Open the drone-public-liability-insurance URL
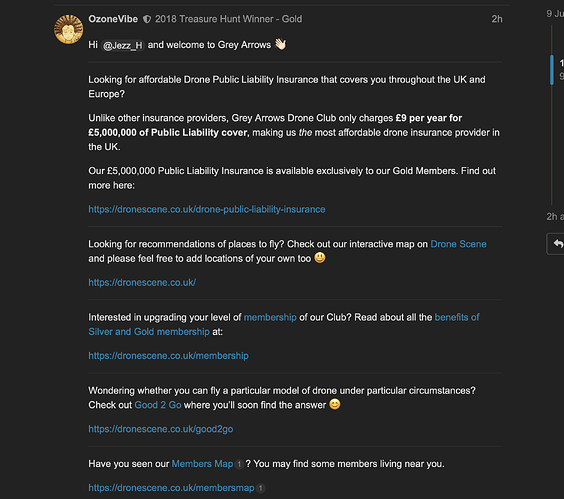The width and height of the screenshot is (564, 499). tap(207, 209)
